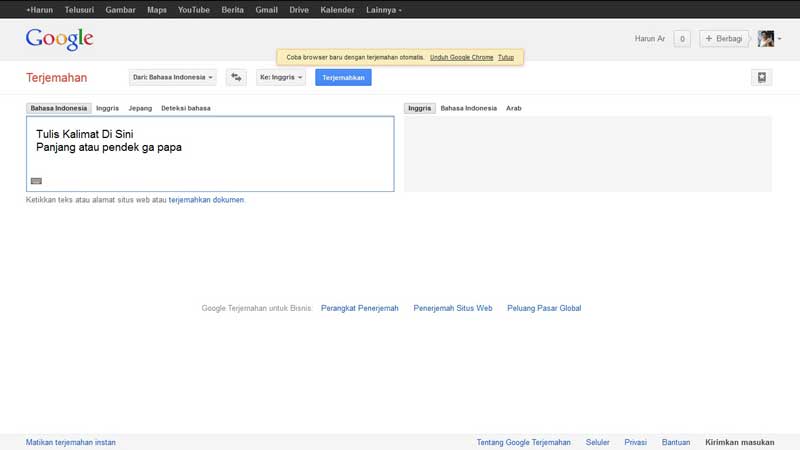800x450 pixels.
Task: Click the Terjemahan page title
Action: click(x=57, y=78)
